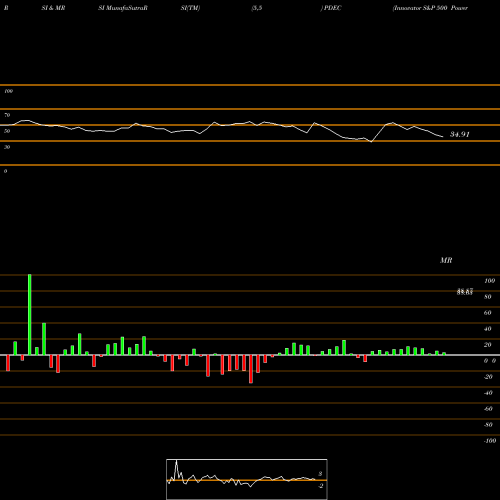Viewport: 500px width, 500px height.
Task: Click the 70 level label on RSI axis
Action: 7,115
